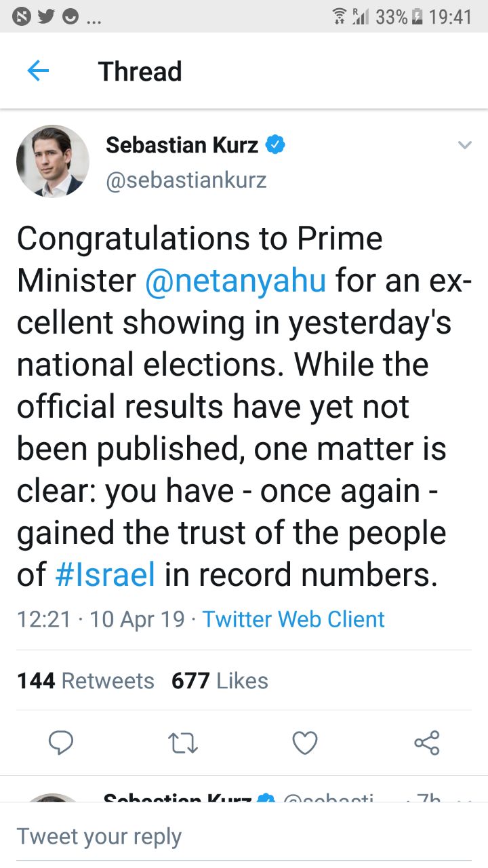View the 677 Likes list

pyautogui.click(x=220, y=681)
